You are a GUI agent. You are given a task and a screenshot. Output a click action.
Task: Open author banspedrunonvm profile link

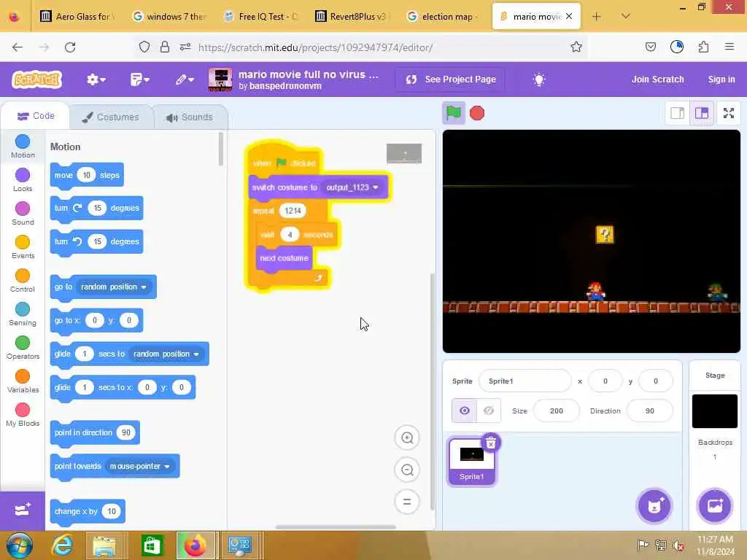[285, 86]
